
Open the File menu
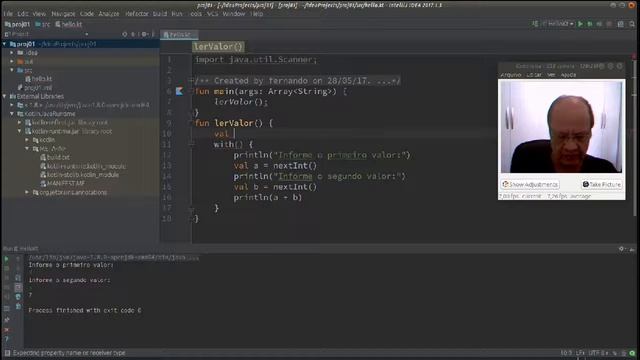pyautogui.click(x=8, y=14)
